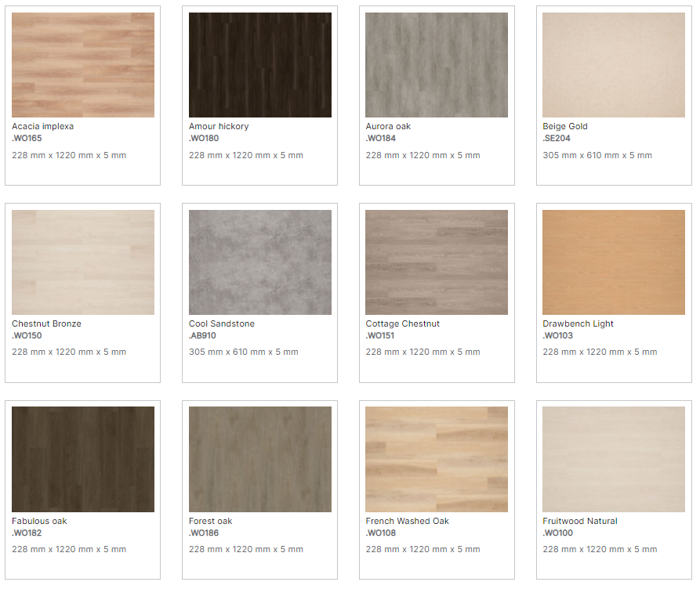This screenshot has height=589, width=700.
Task: View the French Washed Oak plank image
Action: [437, 459]
